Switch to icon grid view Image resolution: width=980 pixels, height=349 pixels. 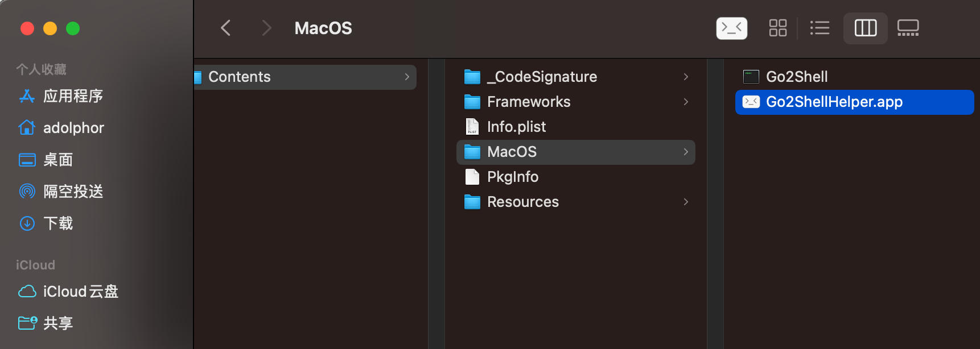coord(777,28)
